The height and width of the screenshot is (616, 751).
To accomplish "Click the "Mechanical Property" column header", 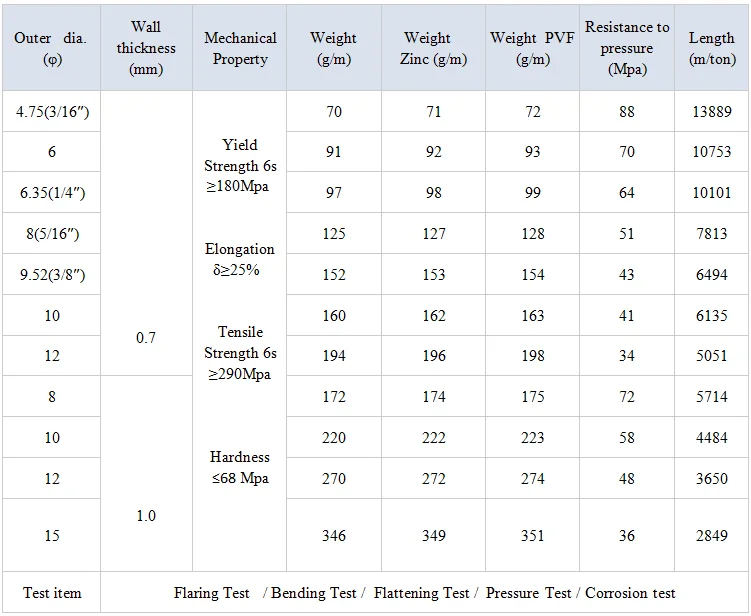I will 240,48.
